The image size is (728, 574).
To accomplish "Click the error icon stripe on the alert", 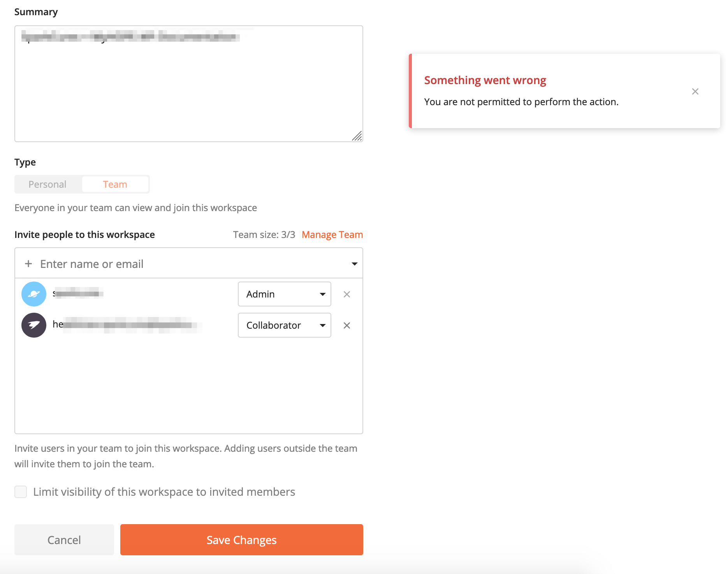I will pyautogui.click(x=411, y=91).
